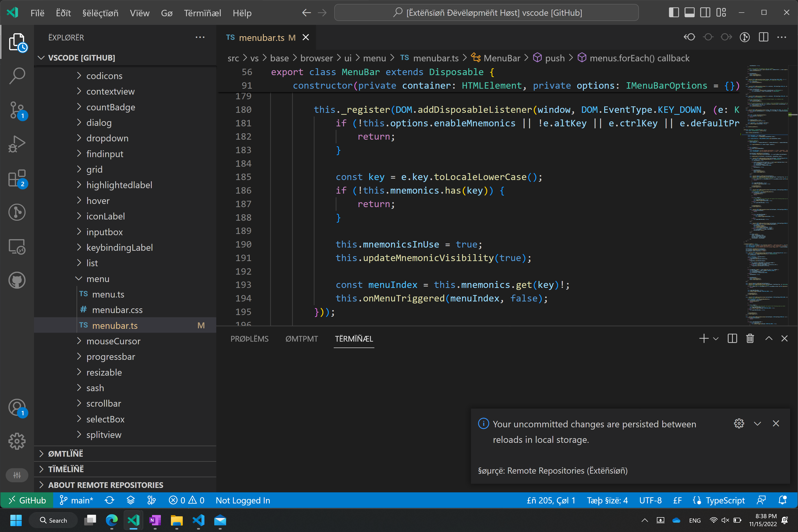This screenshot has height=532, width=798.
Task: Click split editor right icon
Action: (x=763, y=37)
